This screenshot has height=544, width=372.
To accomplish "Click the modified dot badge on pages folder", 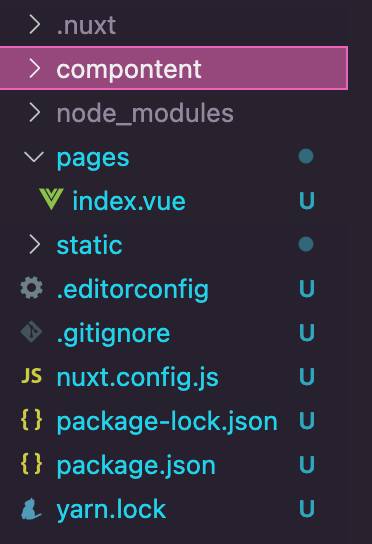I will point(306,156).
